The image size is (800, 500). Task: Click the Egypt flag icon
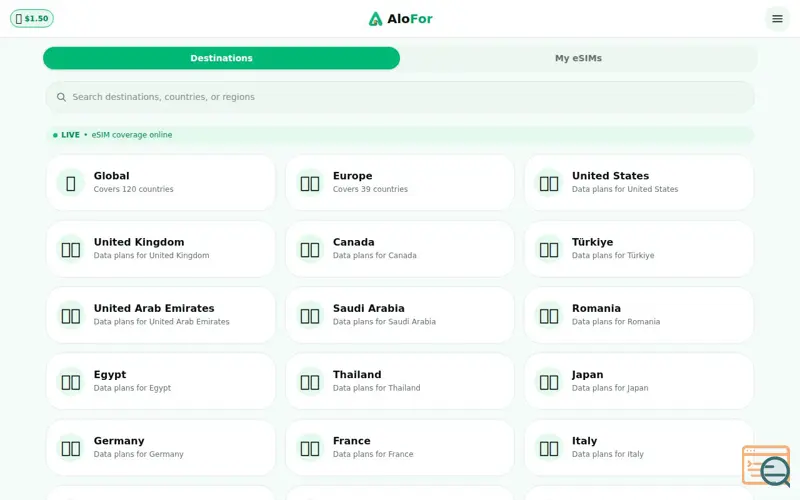tap(71, 382)
